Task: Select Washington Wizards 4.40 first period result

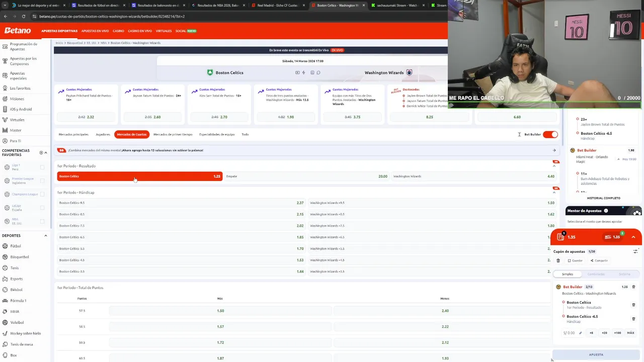Action: click(x=473, y=176)
